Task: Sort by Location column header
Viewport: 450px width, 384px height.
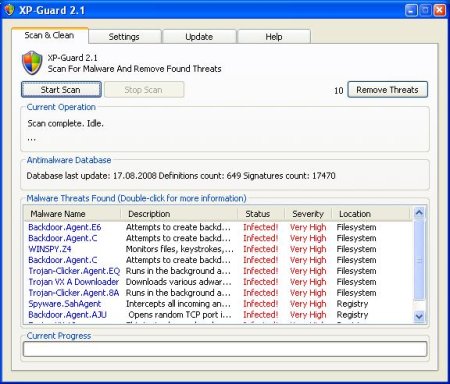Action: coord(370,214)
